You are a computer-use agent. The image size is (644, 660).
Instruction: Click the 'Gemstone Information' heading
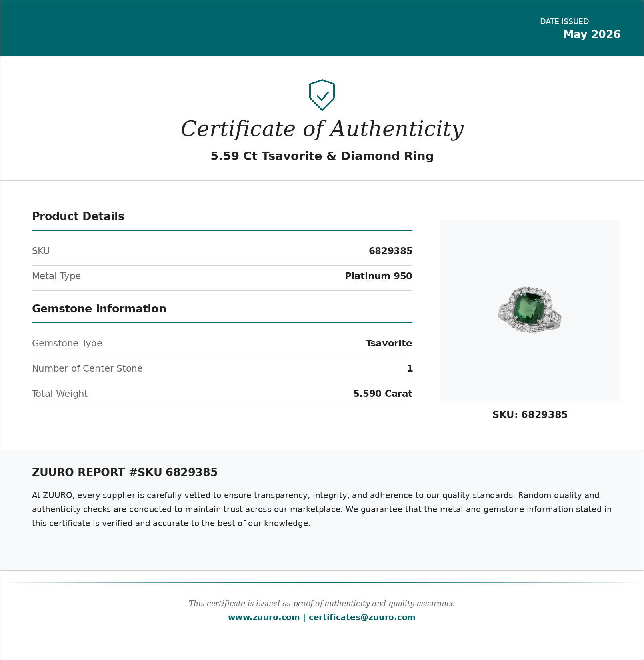(99, 309)
